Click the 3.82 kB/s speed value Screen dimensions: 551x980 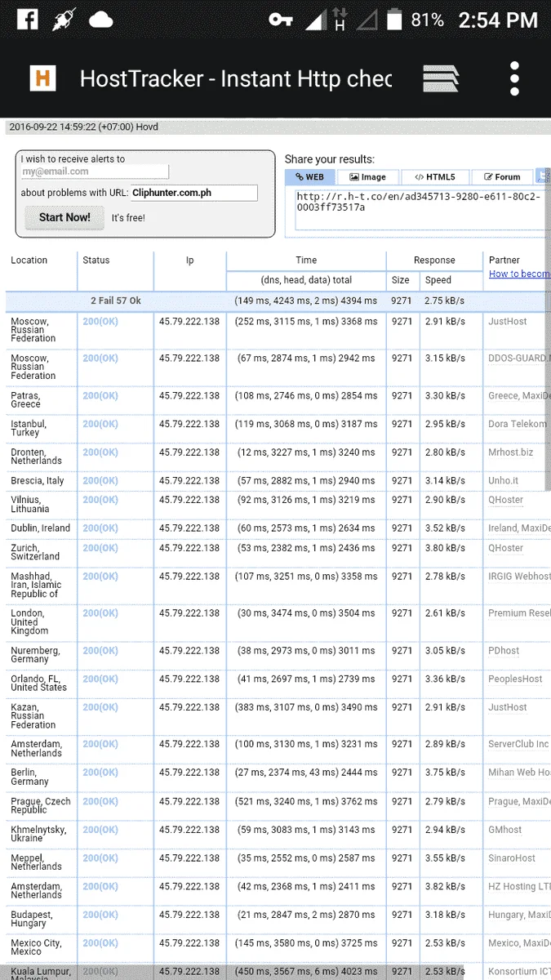pos(446,887)
